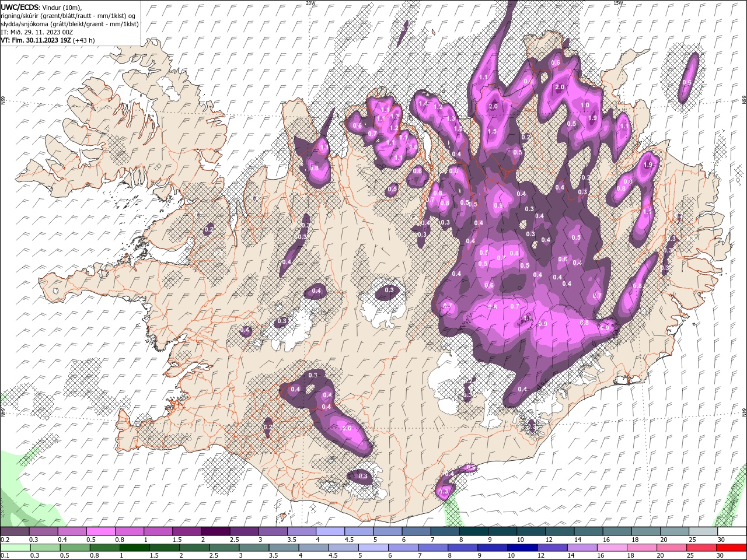This screenshot has width=747, height=560.
Task: Pick snow legend swatch between 2 and 2.5
Action: tap(215, 531)
